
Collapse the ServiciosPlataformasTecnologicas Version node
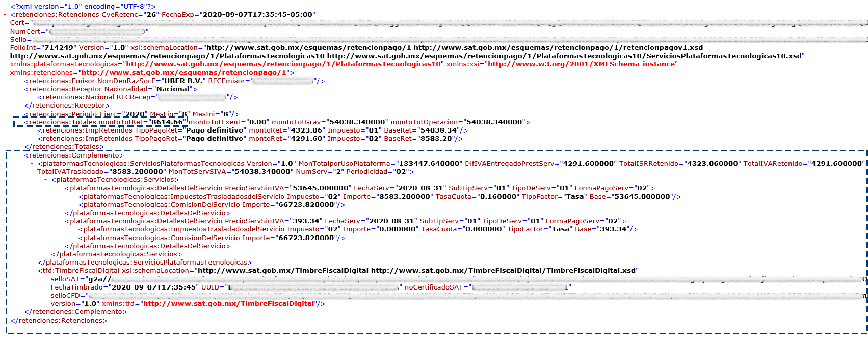pos(33,164)
